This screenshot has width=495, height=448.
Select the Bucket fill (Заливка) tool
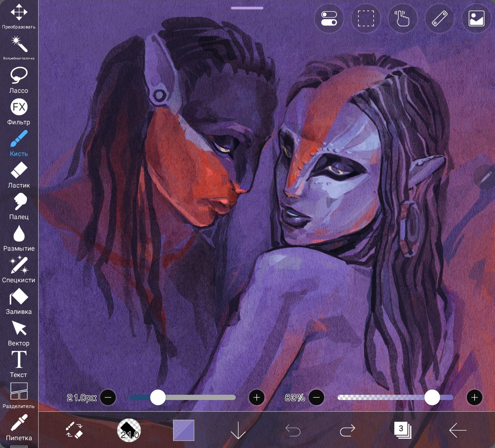click(x=19, y=301)
